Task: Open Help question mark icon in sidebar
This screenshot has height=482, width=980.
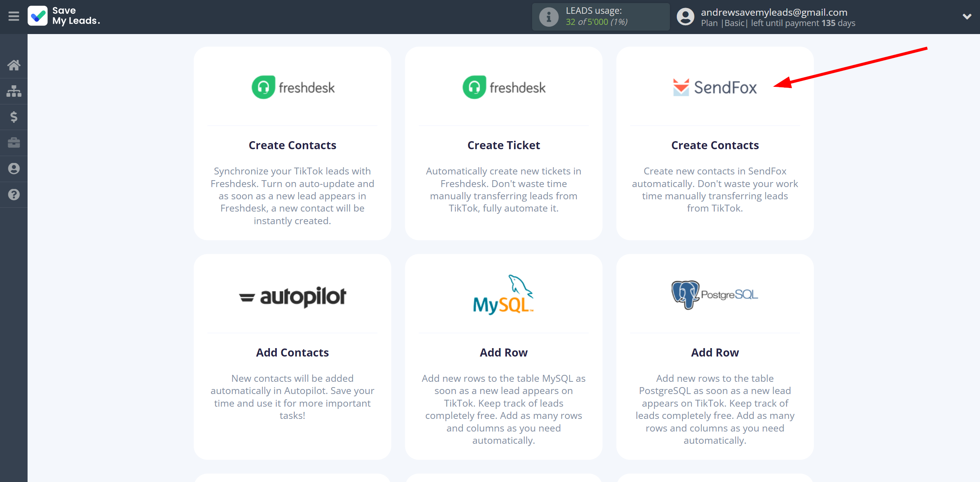Action: coord(14,195)
